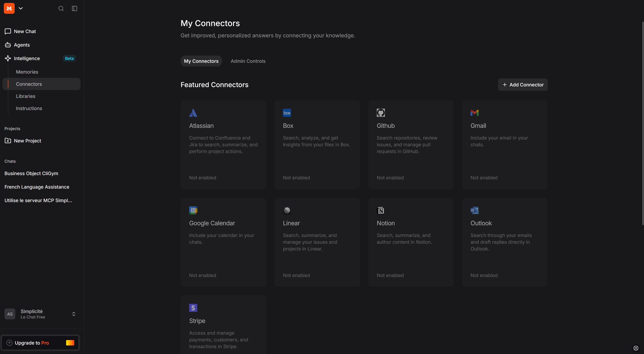Viewport: 644px width, 354px height.
Task: Click the Github octocat icon
Action: point(381,113)
